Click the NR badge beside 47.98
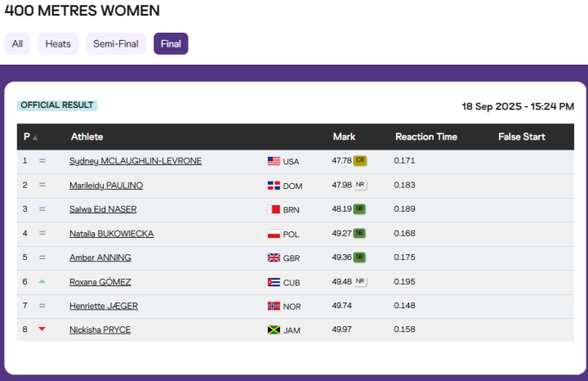Viewport: 588px width, 381px height. point(360,185)
